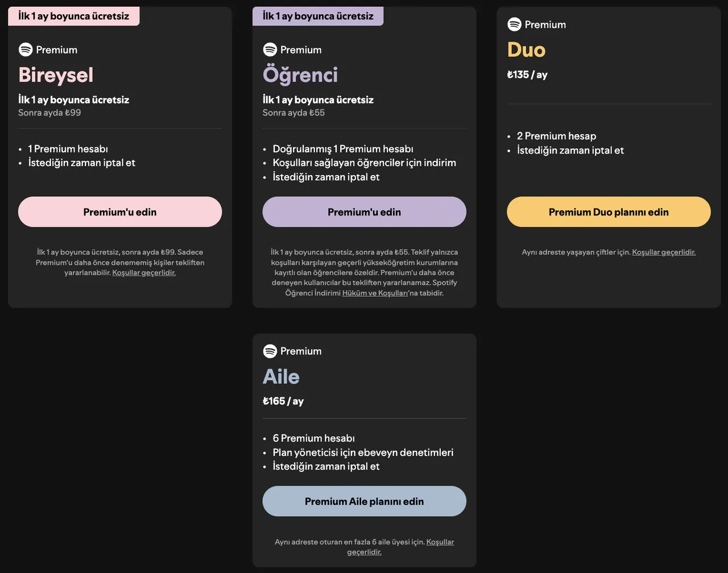Image resolution: width=728 pixels, height=573 pixels.
Task: Click the Spotify logo on the Duo card
Action: coord(514,24)
